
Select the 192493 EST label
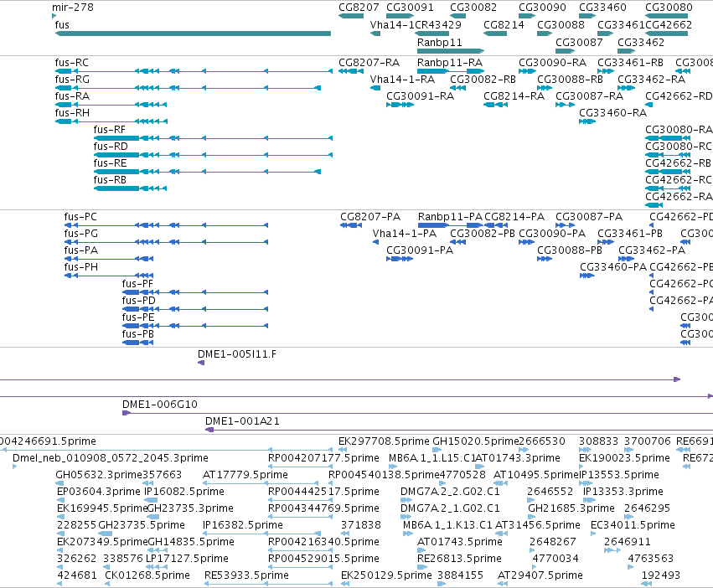(x=661, y=575)
